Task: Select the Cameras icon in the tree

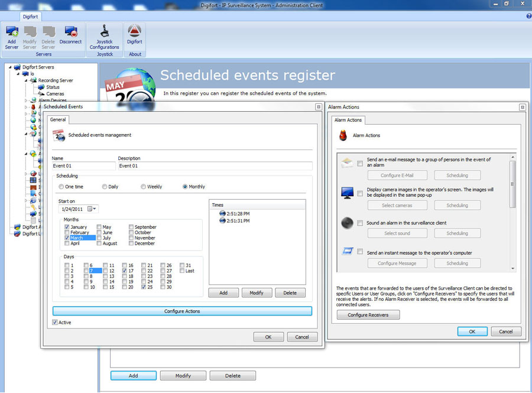Action: [41, 93]
